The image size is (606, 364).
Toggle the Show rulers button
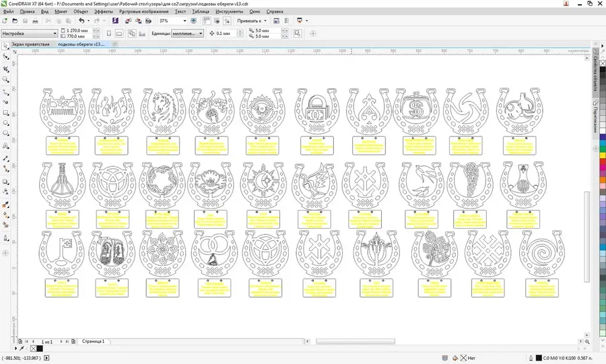click(207, 21)
